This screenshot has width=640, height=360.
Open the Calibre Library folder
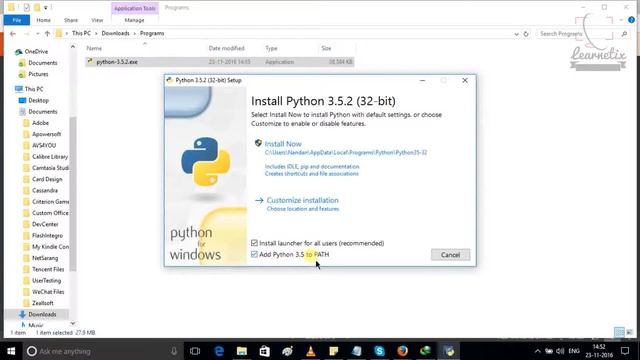coord(50,157)
